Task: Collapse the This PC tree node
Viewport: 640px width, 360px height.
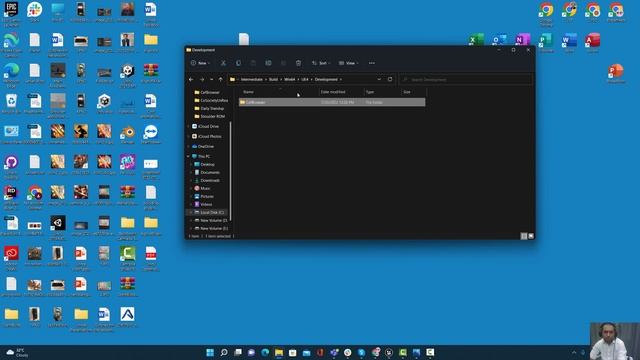Action: (188, 156)
